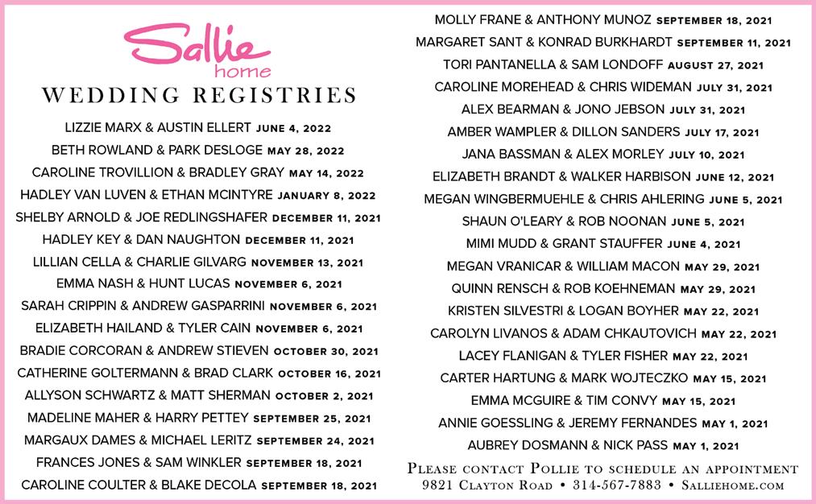Screen dimensions: 816x504
Task: Visit the Salliehome.com website link
Action: [x=733, y=485]
